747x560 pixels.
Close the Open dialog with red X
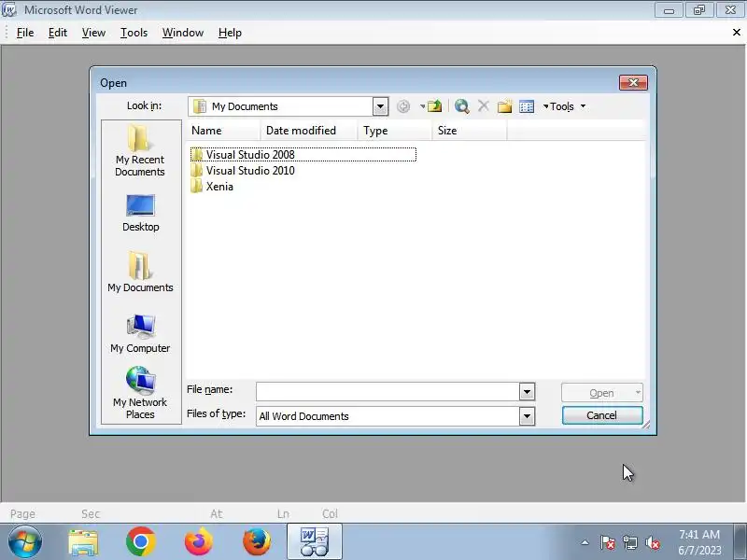633,82
